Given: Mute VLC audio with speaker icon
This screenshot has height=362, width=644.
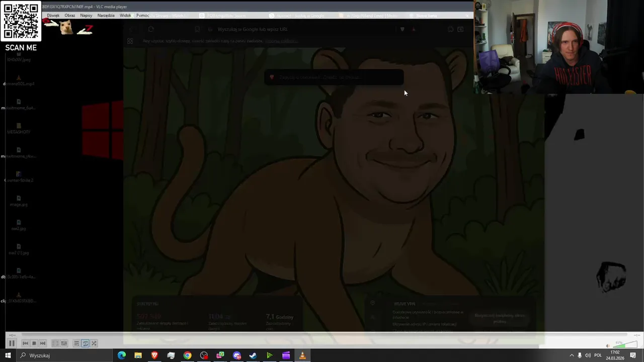Looking at the screenshot, I should coord(608,345).
